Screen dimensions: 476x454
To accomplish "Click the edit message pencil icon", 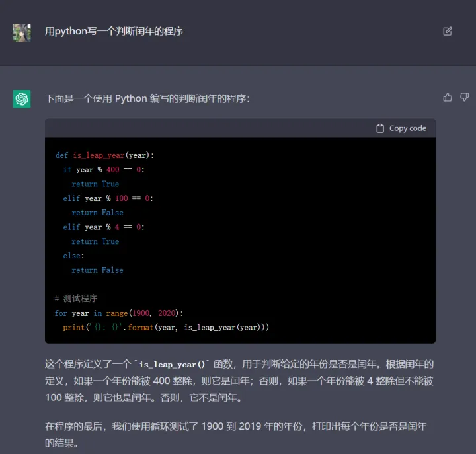I will [x=448, y=31].
